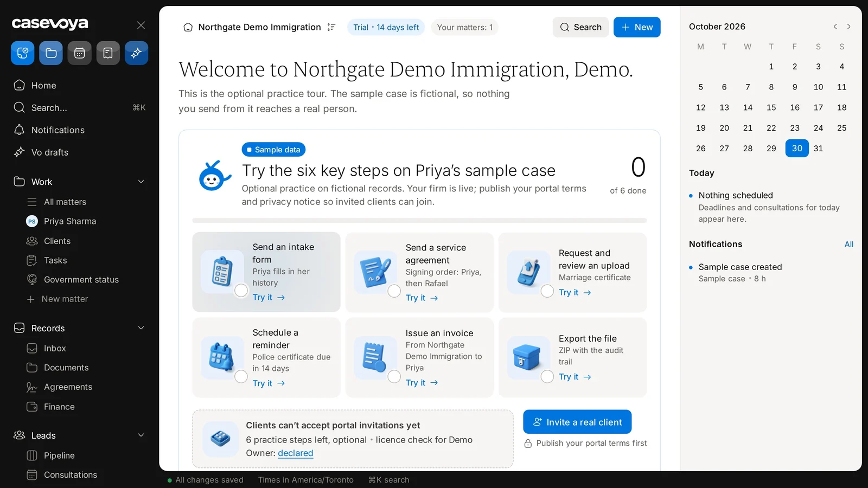Mark the Export the file step circle
This screenshot has height=488, width=868.
pos(547,376)
